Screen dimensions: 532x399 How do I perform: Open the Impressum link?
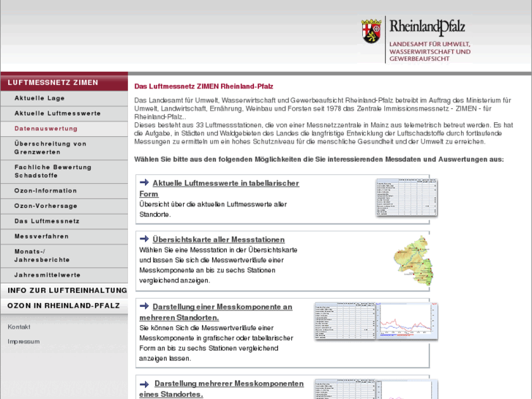[x=23, y=341]
